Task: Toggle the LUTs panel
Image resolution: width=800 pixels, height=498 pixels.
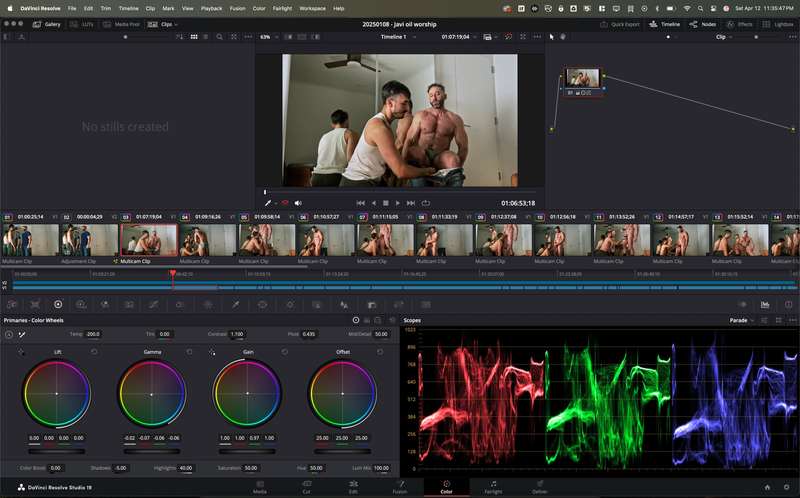Action: (82, 24)
